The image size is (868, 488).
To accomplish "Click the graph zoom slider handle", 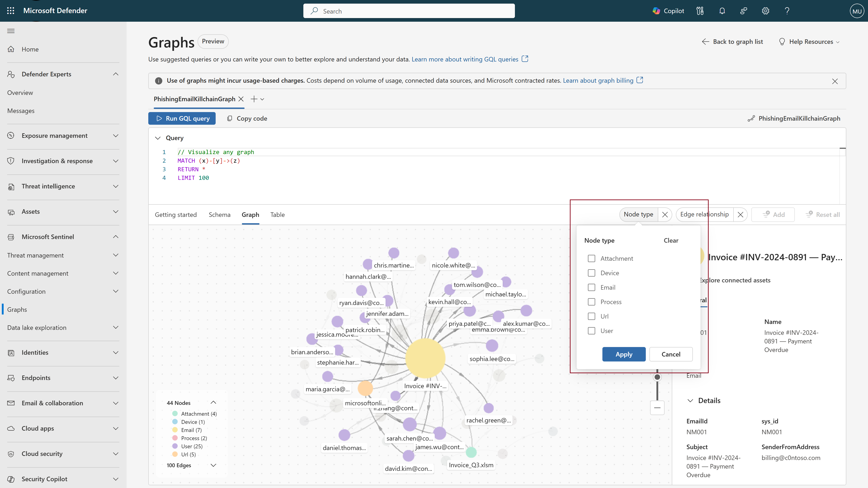I will click(657, 377).
